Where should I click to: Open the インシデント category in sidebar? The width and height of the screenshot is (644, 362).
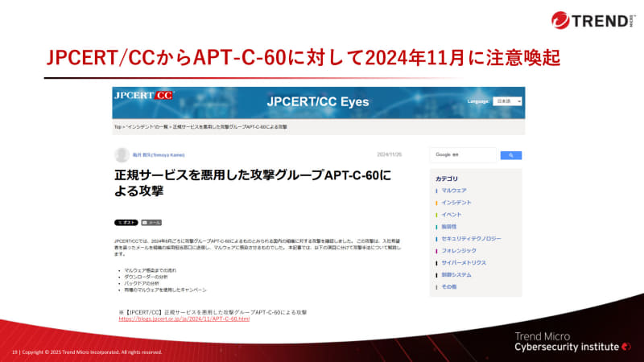(456, 203)
